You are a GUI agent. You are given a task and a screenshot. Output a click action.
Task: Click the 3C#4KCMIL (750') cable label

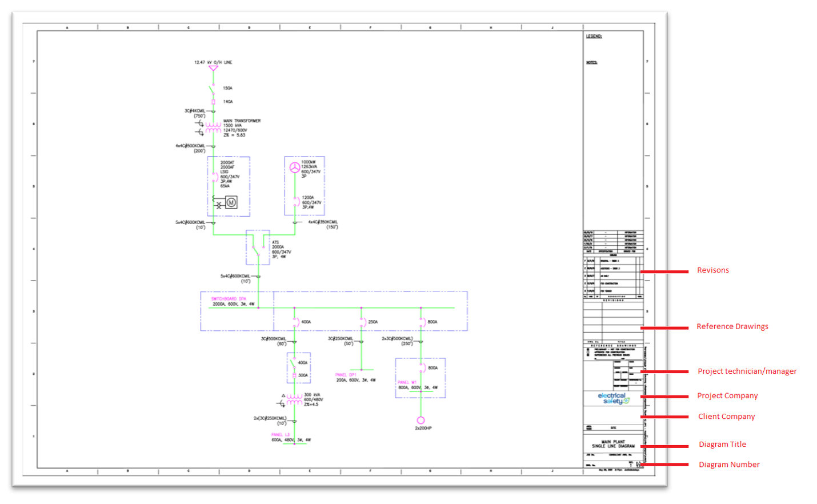[x=195, y=113]
